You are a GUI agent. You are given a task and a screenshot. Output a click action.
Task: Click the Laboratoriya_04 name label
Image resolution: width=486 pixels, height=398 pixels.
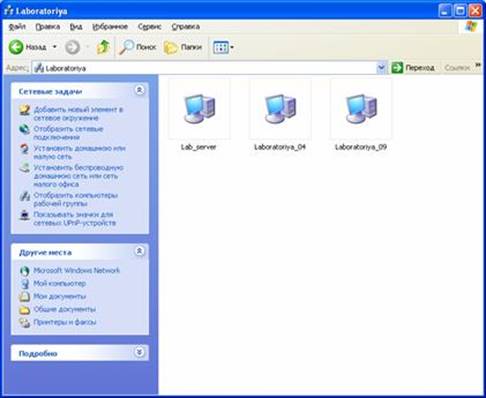coord(280,147)
